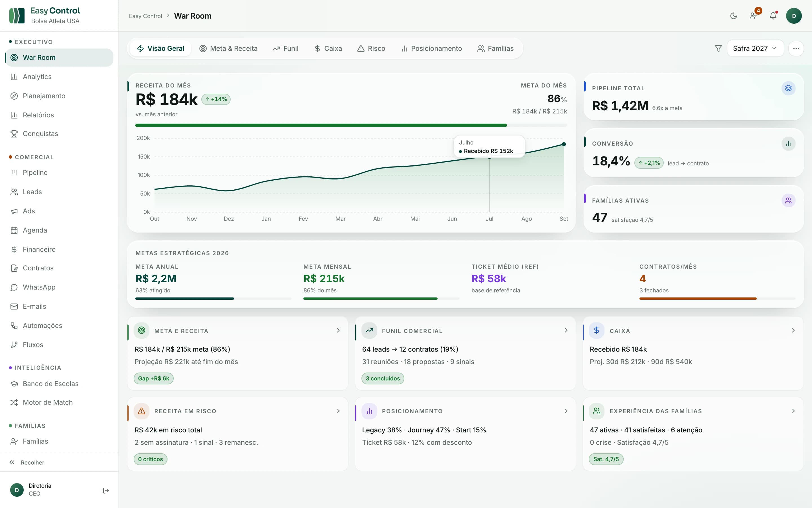Viewport: 812px width, 508px height.
Task: Expand the Funil Comercial card chevron
Action: [x=566, y=330]
